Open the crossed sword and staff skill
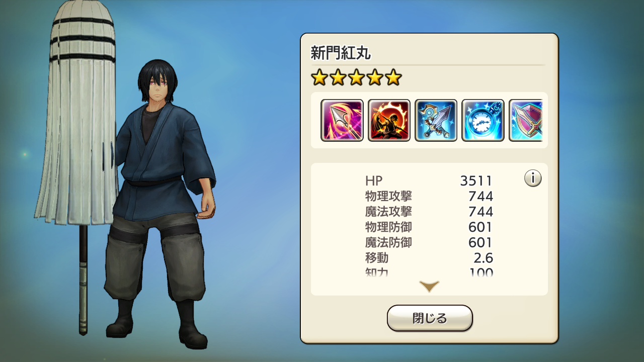 (436, 120)
